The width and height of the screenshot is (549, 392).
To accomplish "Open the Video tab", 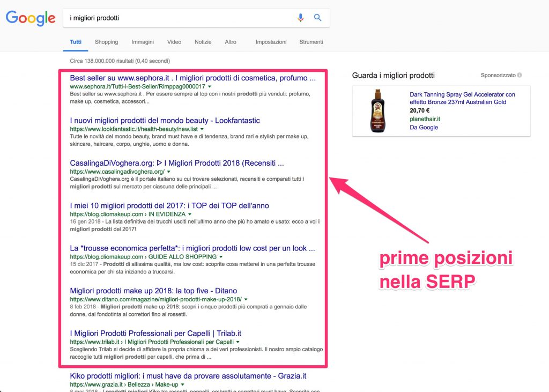I will click(174, 42).
